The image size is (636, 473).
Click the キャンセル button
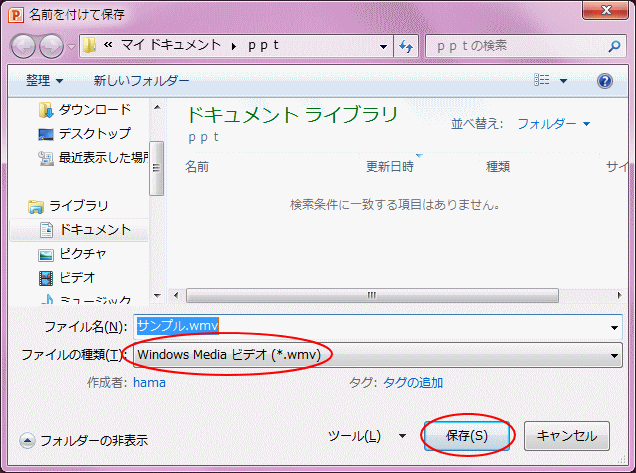567,436
